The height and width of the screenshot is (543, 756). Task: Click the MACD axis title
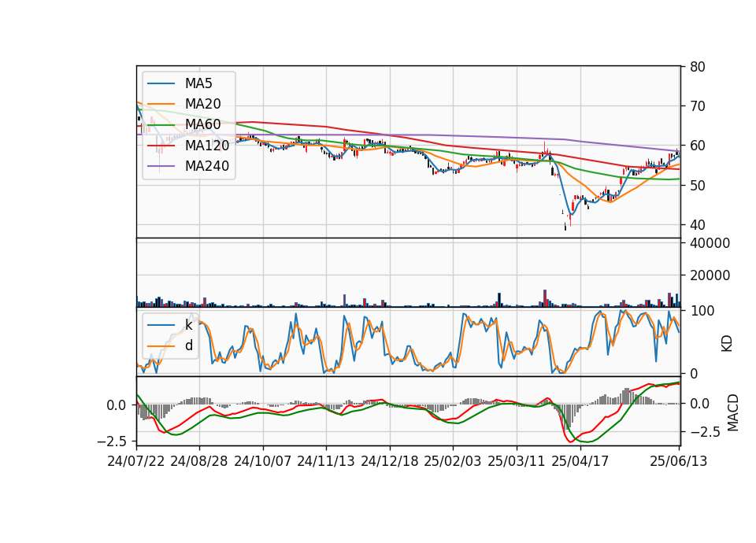coord(733,412)
